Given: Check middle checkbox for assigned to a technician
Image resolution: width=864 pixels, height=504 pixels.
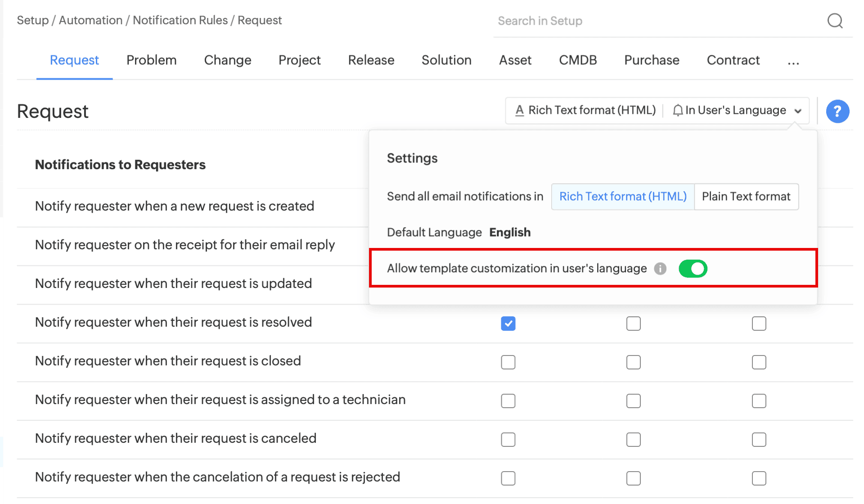Looking at the screenshot, I should pos(633,401).
